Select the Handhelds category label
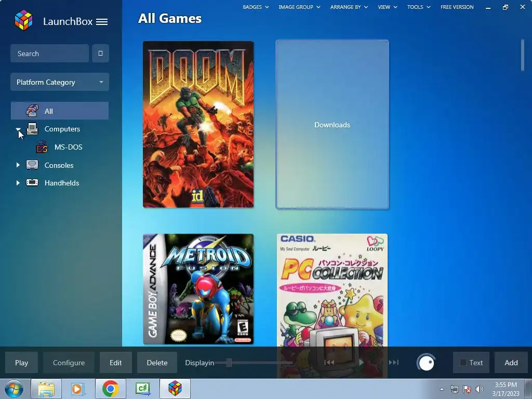Screen dimensions: 532x399 62,183
